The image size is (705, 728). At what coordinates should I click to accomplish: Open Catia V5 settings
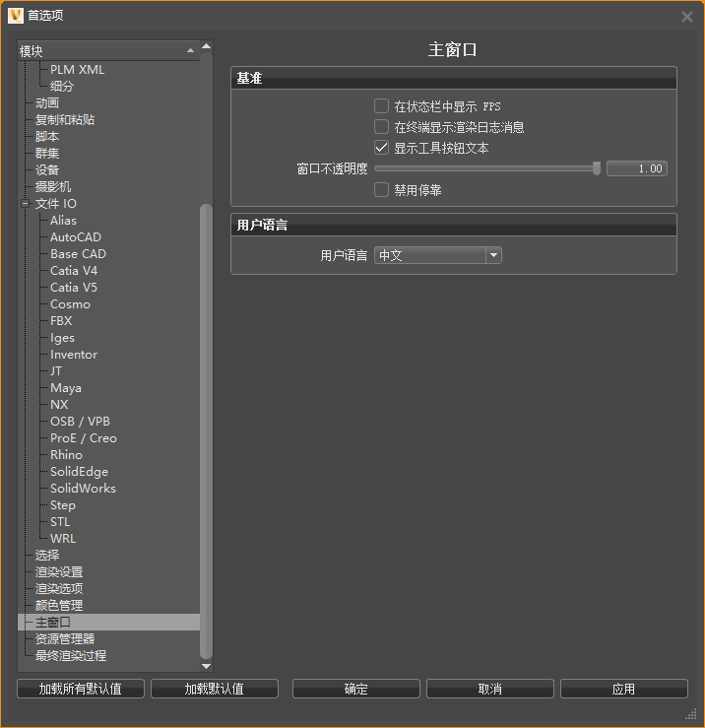(74, 287)
